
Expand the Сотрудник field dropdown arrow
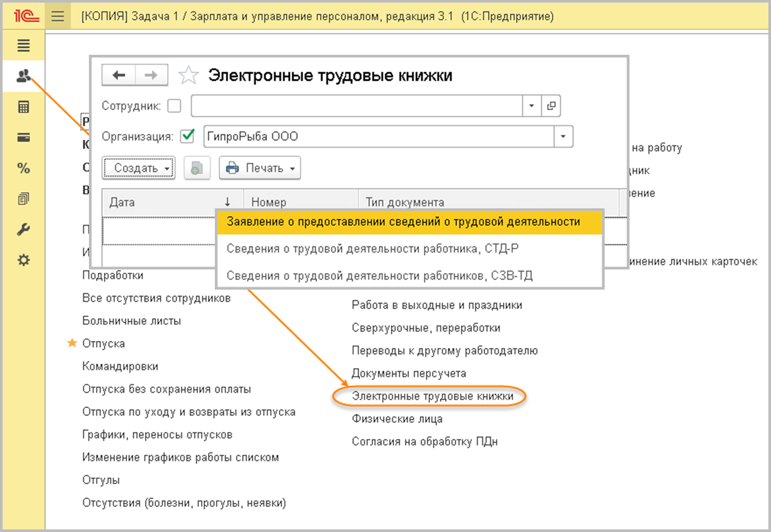[x=531, y=106]
